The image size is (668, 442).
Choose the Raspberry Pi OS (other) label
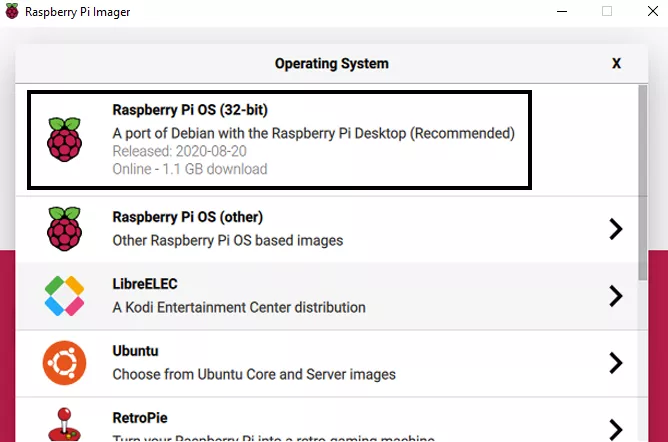coord(188,217)
